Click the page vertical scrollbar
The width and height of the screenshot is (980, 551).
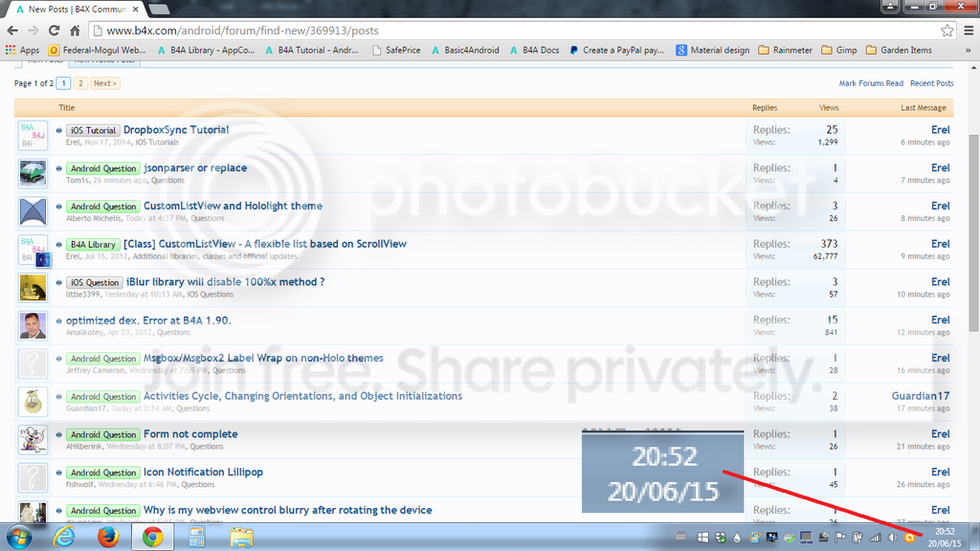tap(973, 232)
